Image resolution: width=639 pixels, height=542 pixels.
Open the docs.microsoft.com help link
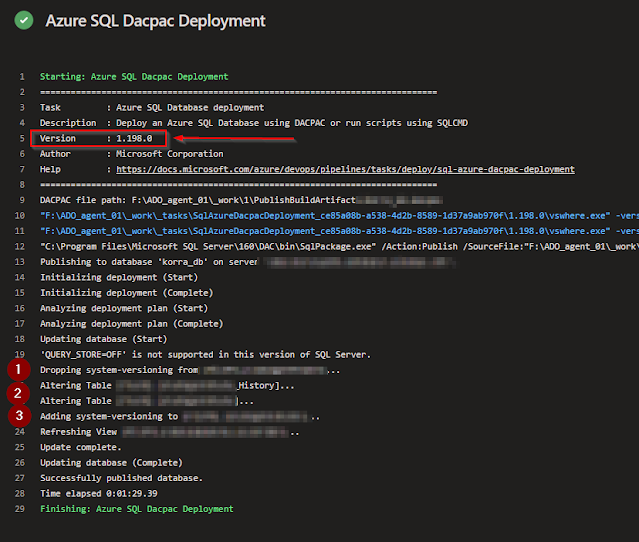[345, 169]
